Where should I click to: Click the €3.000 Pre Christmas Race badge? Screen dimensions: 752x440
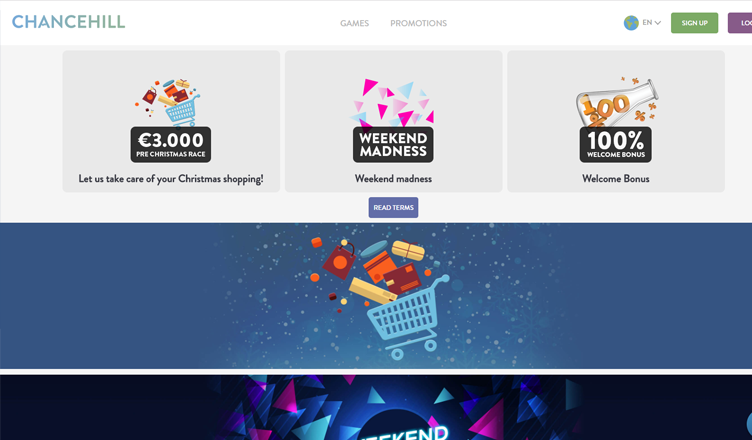tap(171, 144)
